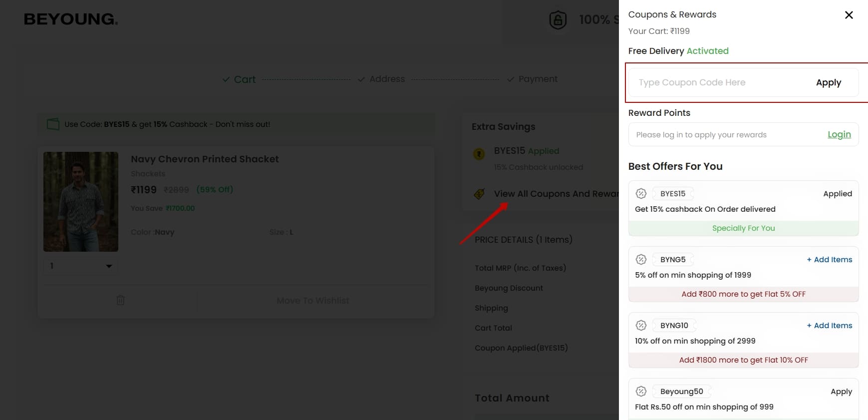Click the secure shield lock icon

tap(558, 20)
